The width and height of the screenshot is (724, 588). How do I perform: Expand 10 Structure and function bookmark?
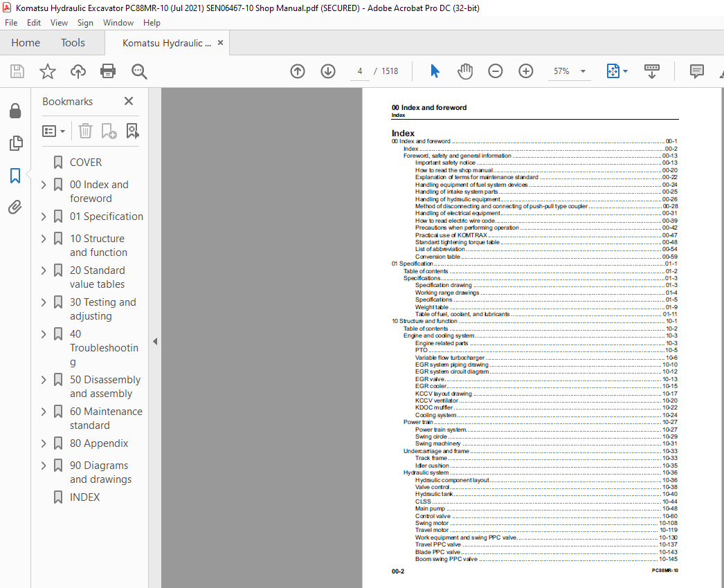(44, 239)
